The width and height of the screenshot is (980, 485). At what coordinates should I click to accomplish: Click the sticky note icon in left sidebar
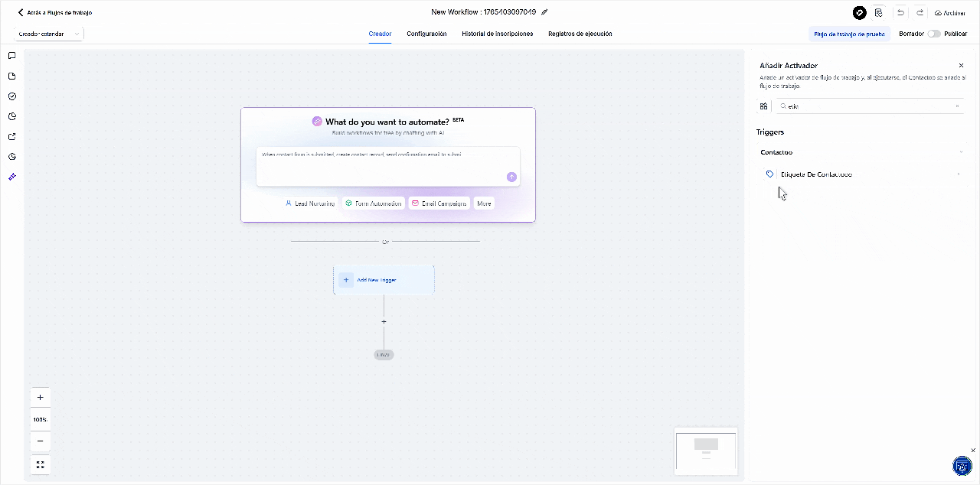[11, 76]
